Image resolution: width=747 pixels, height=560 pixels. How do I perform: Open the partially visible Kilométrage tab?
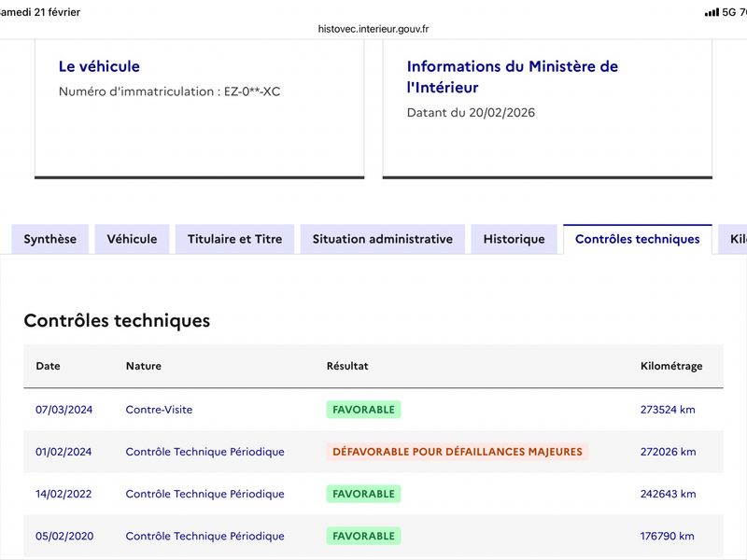(x=733, y=239)
